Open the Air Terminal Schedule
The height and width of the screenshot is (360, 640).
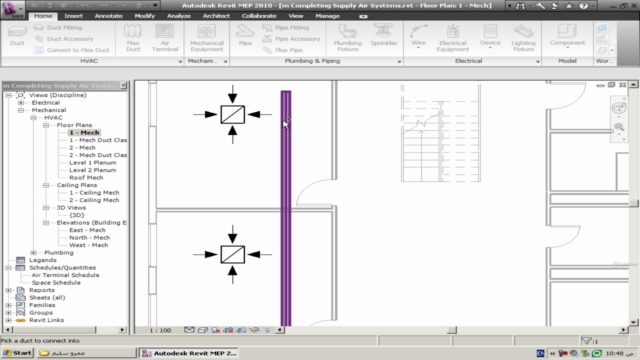(x=65, y=275)
